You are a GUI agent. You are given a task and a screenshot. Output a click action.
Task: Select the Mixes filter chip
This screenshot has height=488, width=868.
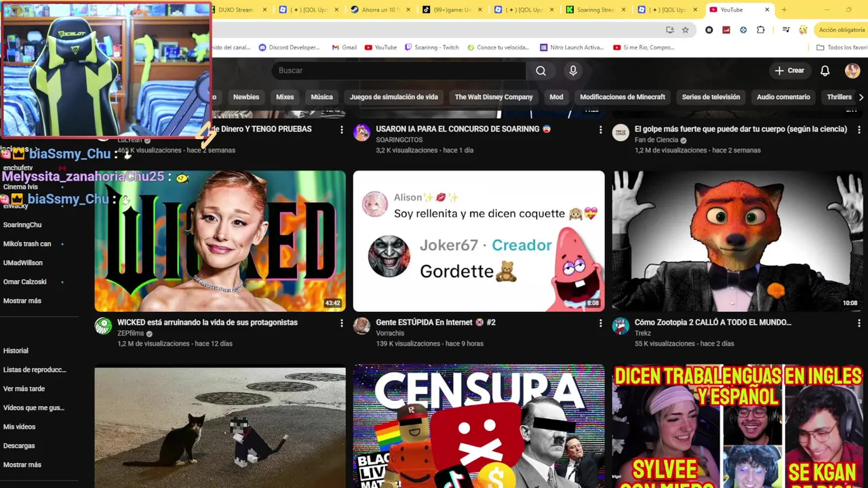point(285,97)
